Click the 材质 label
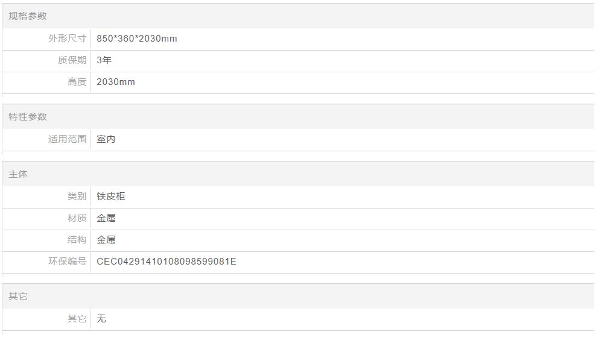This screenshot has height=364, width=599. pos(77,218)
